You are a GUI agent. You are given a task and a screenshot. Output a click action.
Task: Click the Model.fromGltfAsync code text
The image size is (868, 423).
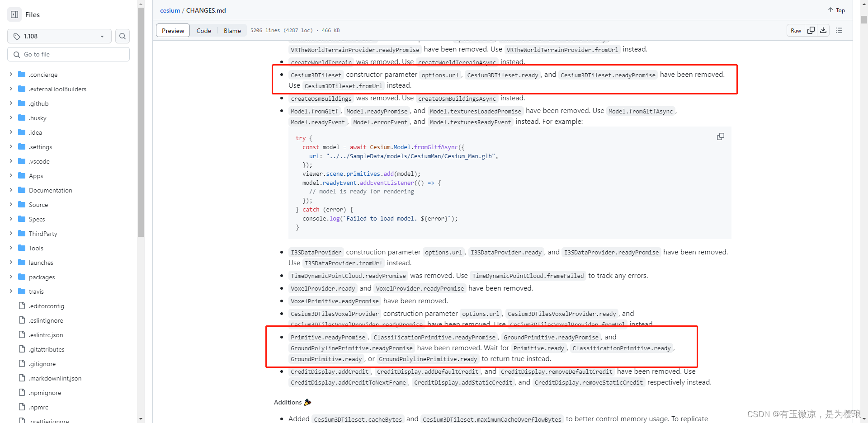[x=641, y=111]
